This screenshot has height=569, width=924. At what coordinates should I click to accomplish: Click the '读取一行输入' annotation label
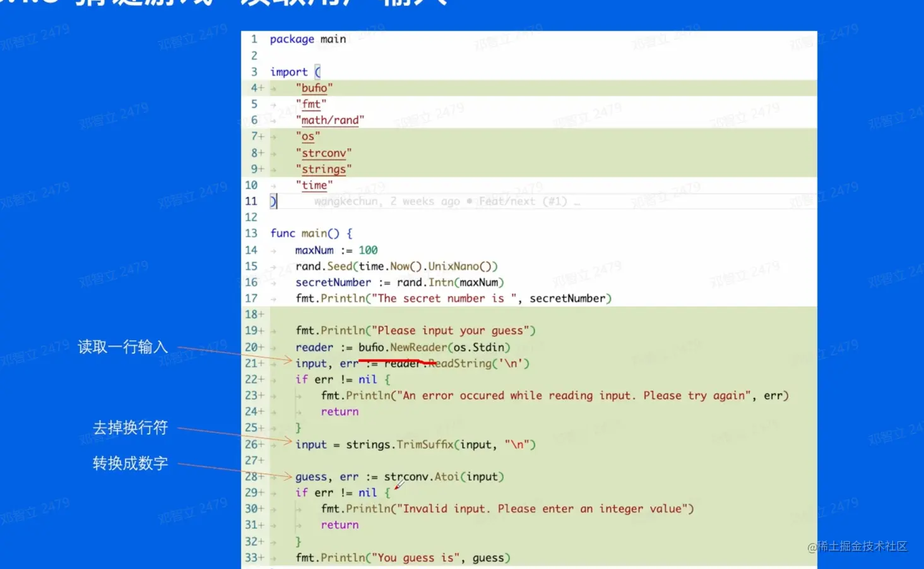[122, 347]
